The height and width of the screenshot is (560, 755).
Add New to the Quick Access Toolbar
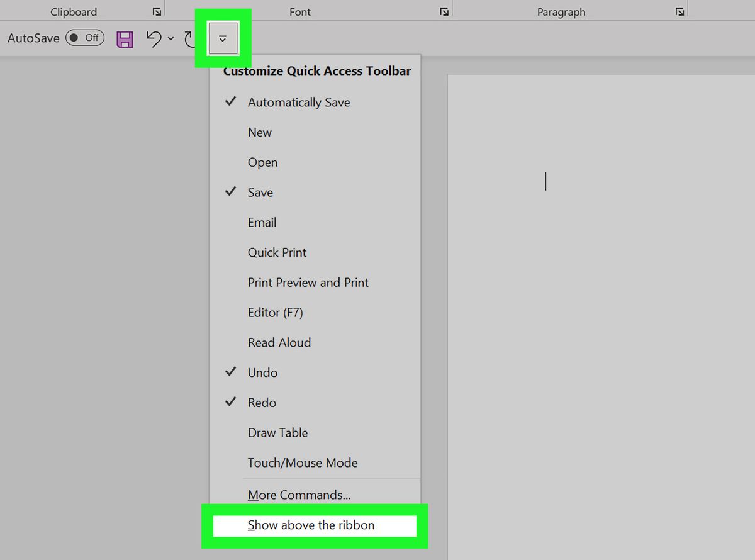[315, 133]
